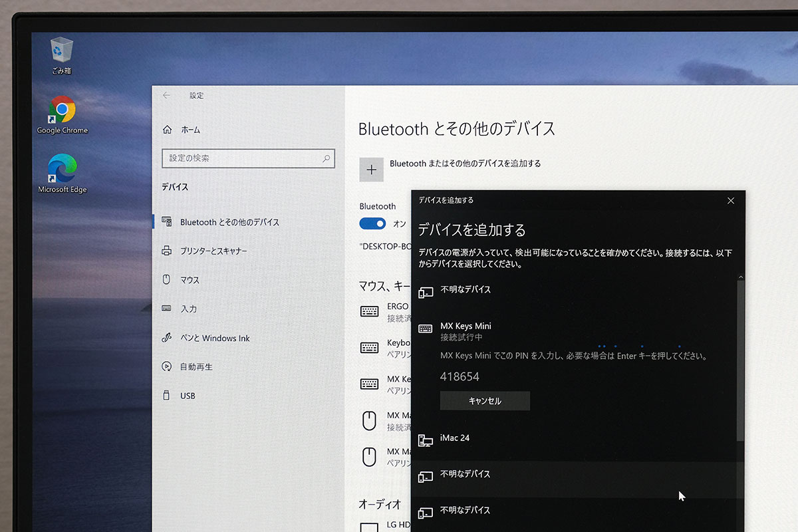
Task: Select the ERGO keyboard device entry
Action: point(384,312)
